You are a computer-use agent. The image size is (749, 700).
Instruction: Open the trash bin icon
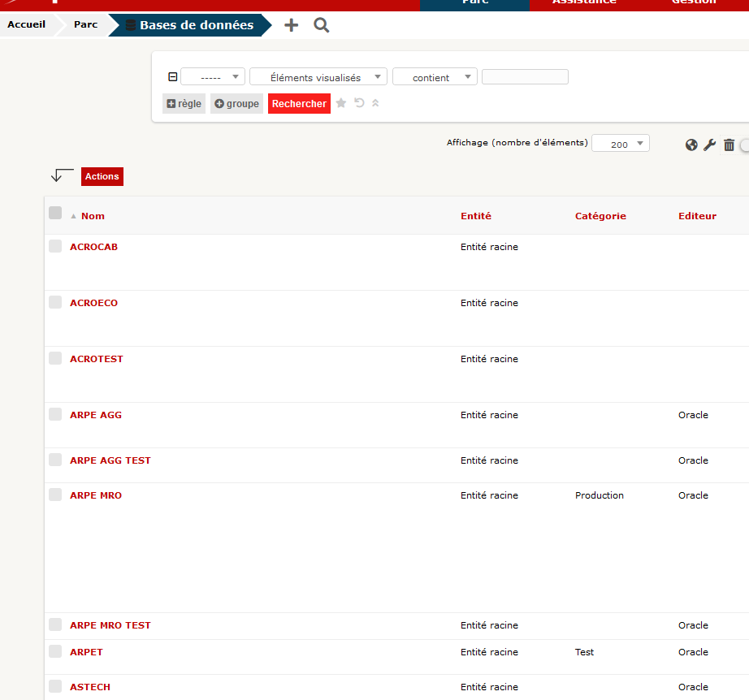pyautogui.click(x=729, y=144)
